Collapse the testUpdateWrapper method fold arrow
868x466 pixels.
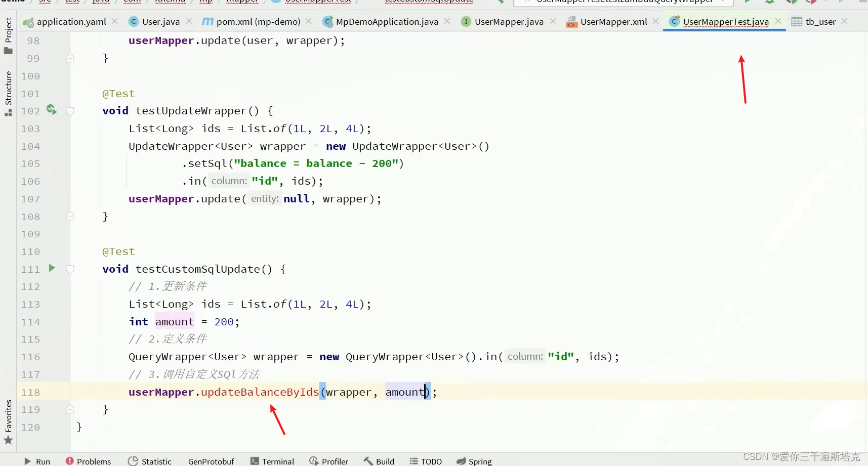click(x=70, y=111)
